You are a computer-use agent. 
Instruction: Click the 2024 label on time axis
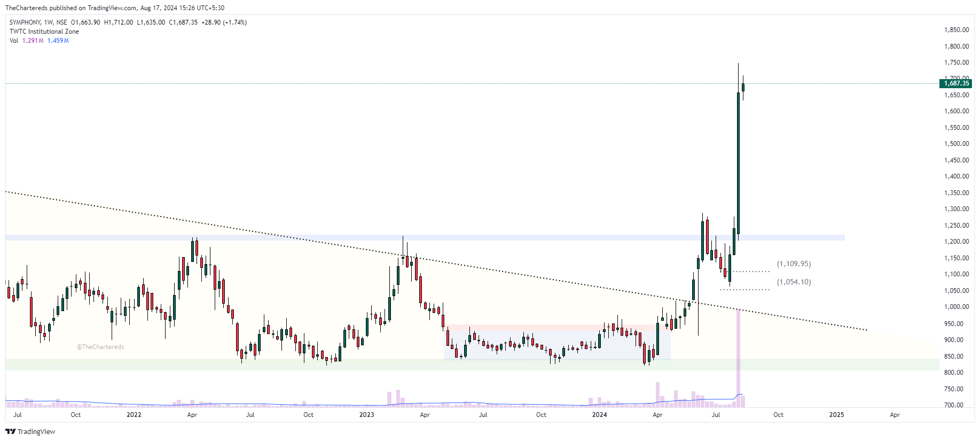tap(600, 415)
